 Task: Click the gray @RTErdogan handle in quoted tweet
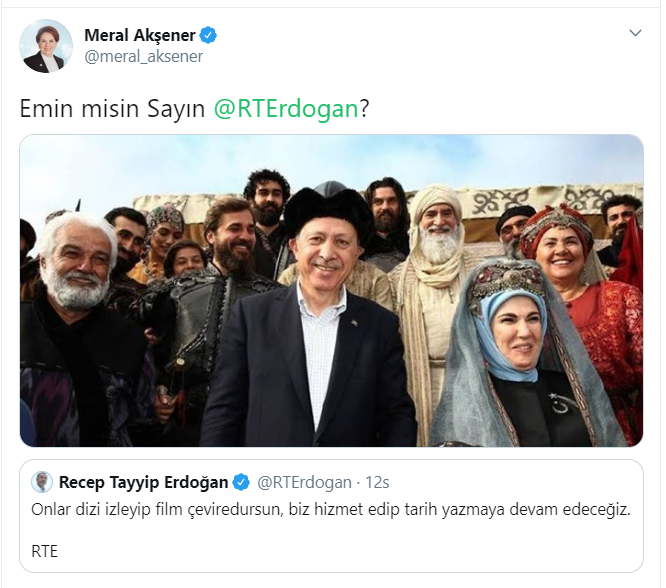tap(304, 482)
